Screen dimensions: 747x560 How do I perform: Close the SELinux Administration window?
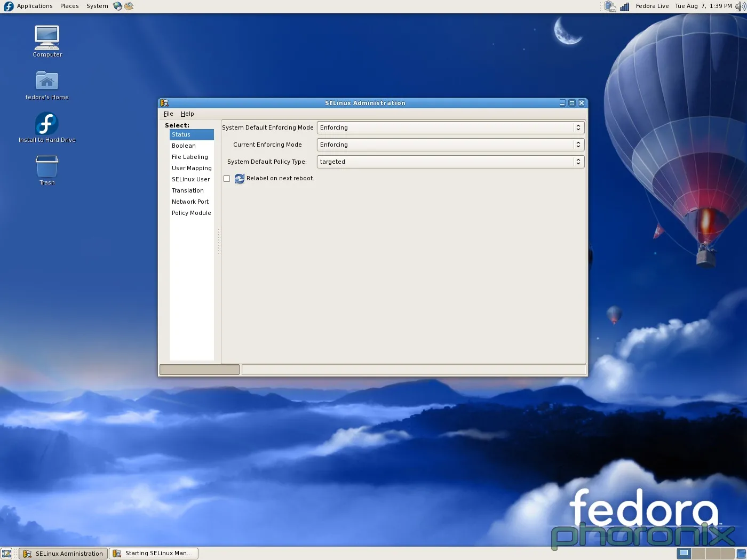(582, 103)
